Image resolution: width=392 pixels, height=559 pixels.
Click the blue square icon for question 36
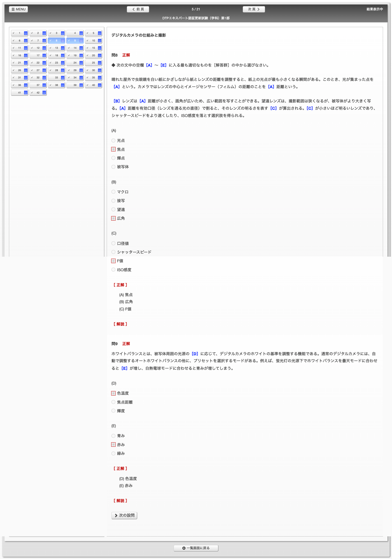tap(26, 85)
